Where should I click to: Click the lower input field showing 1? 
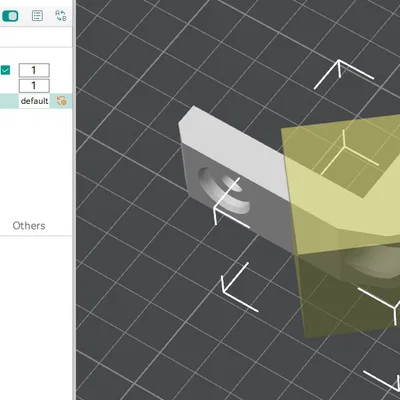click(x=34, y=86)
